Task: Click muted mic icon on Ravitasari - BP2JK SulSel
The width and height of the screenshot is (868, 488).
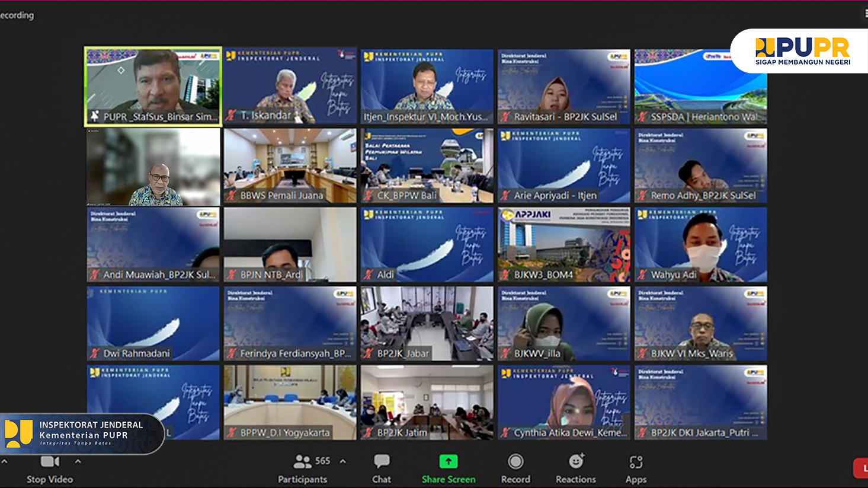Action: (x=505, y=117)
